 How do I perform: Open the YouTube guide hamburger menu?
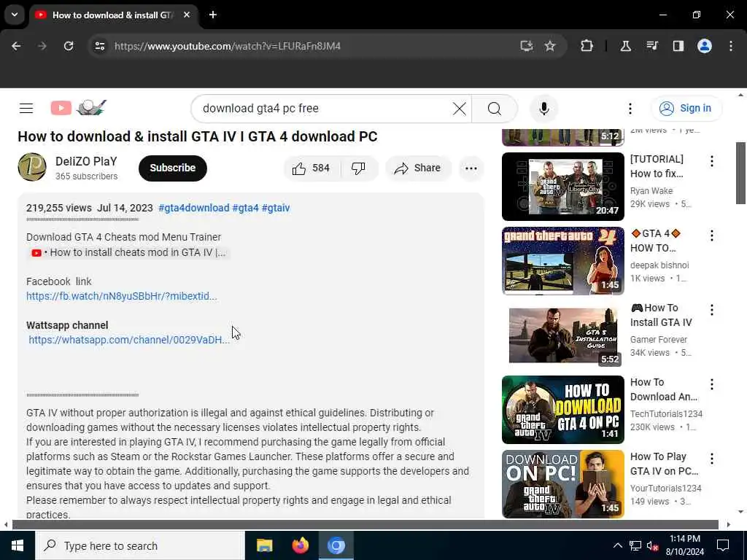26,109
